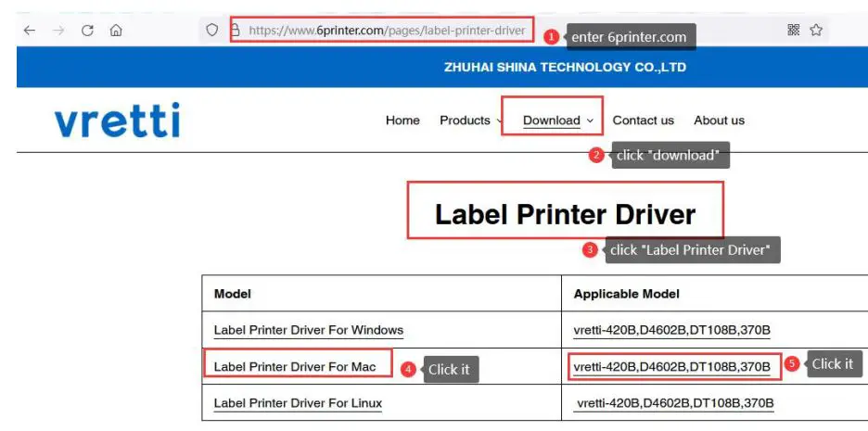Click applicable models link in Linux row
This screenshot has width=868, height=431.
[675, 403]
